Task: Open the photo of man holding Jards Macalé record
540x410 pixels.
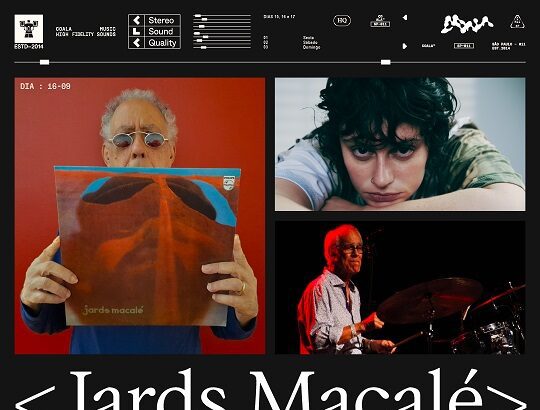Action: (x=140, y=216)
